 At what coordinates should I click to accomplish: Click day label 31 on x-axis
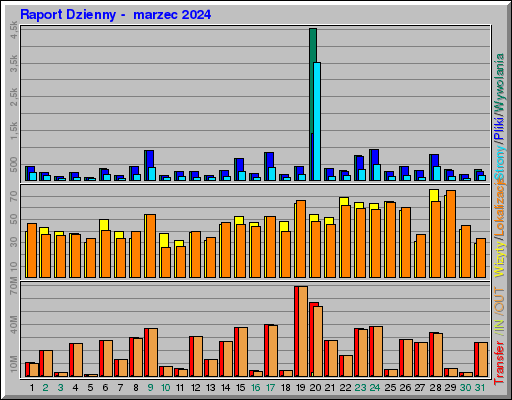(x=480, y=388)
